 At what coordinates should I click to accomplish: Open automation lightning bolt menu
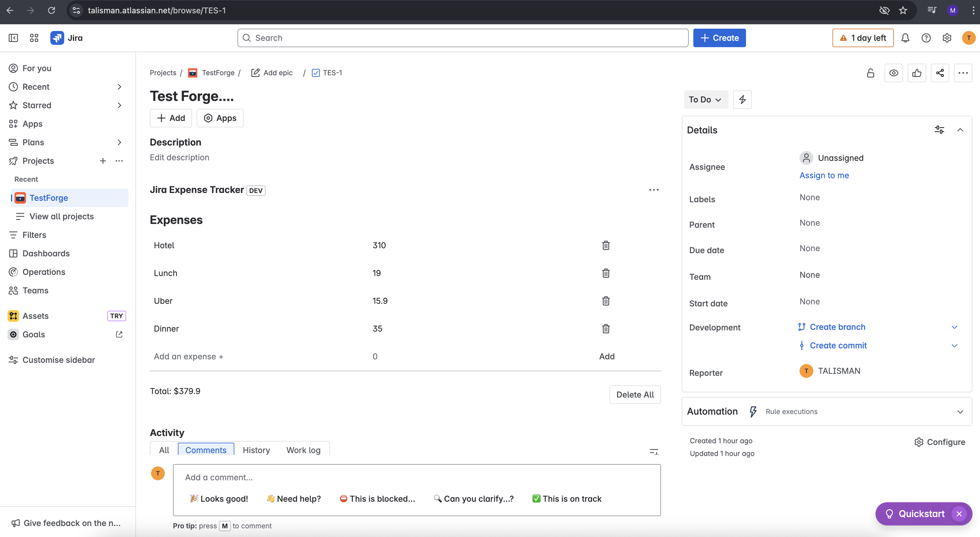742,100
